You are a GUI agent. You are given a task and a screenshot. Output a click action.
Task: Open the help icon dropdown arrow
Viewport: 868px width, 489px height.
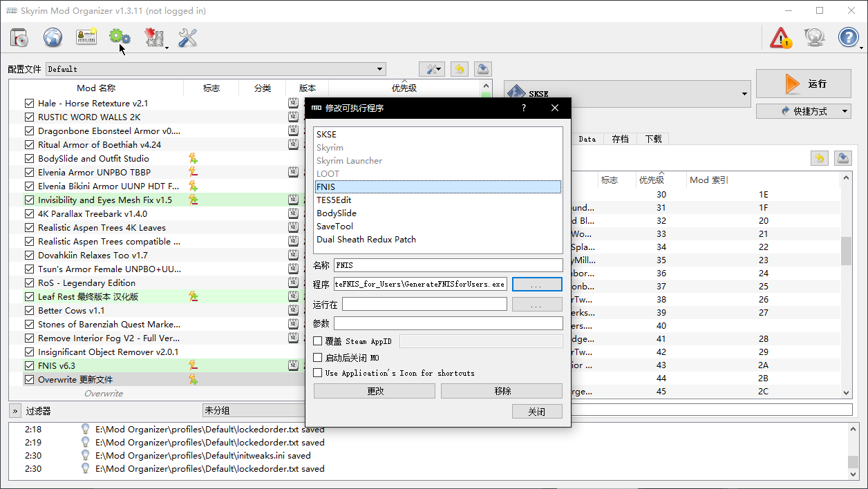861,48
